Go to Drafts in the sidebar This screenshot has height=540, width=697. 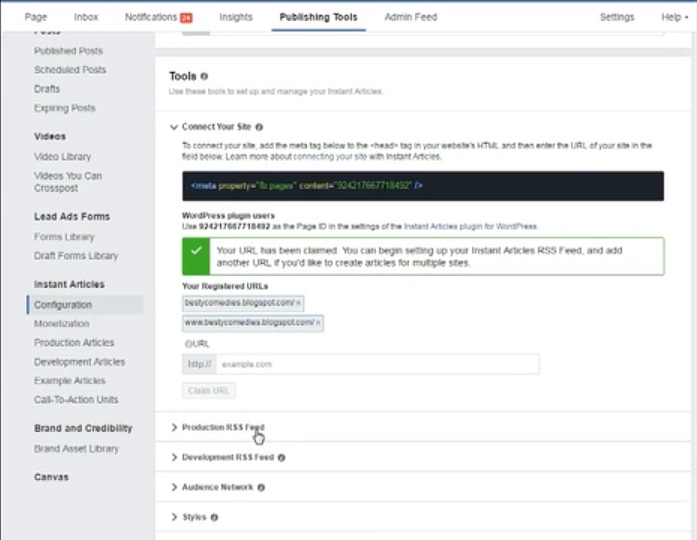coord(47,89)
